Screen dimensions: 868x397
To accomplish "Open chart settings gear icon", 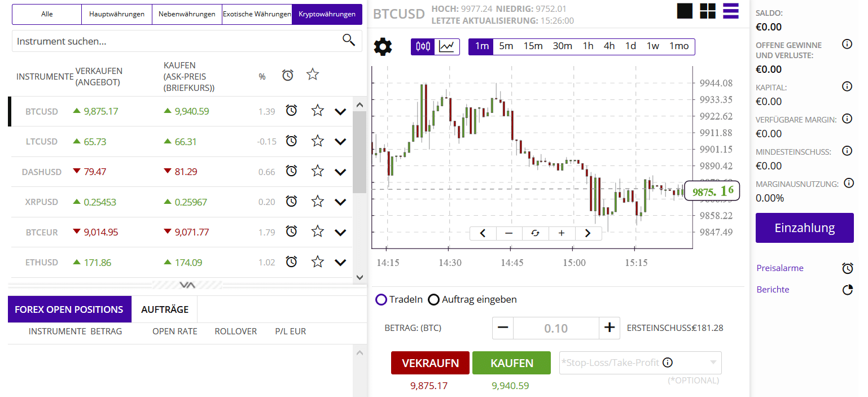I will (x=383, y=46).
